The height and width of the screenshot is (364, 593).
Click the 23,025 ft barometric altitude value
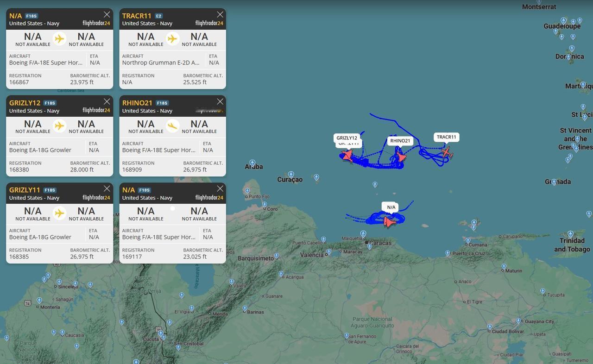pos(195,257)
